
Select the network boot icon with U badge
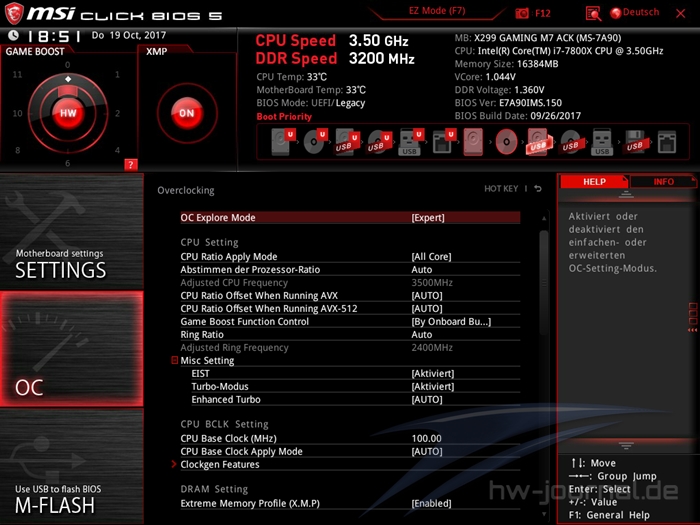pos(443,142)
